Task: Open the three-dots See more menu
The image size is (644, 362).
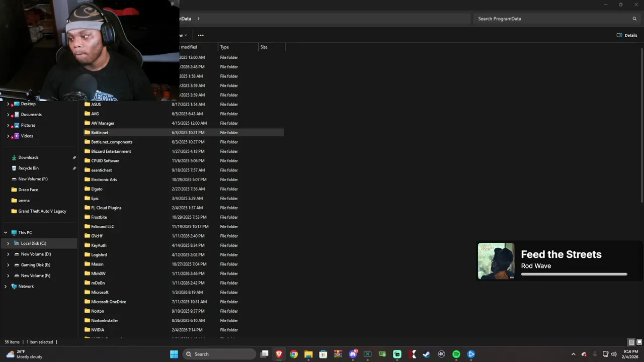Action: [x=201, y=35]
